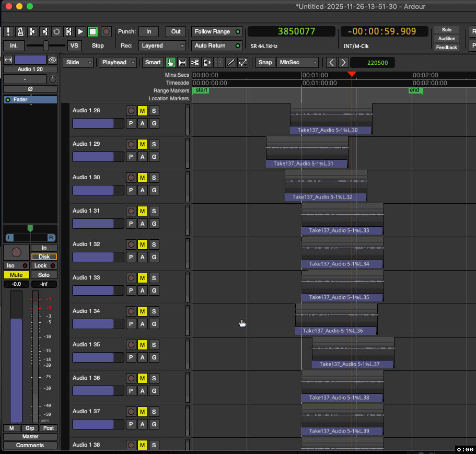
Task: Click the Comments button in mixer strip
Action: pyautogui.click(x=30, y=445)
